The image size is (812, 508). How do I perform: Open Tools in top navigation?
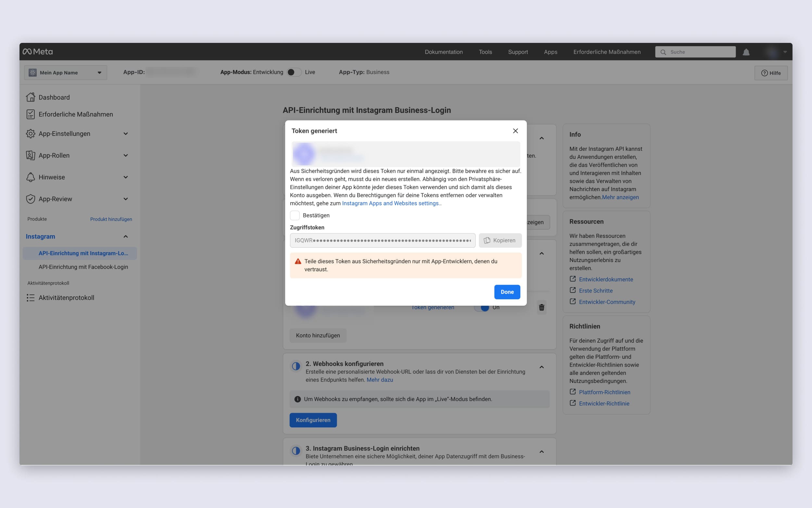[485, 52]
